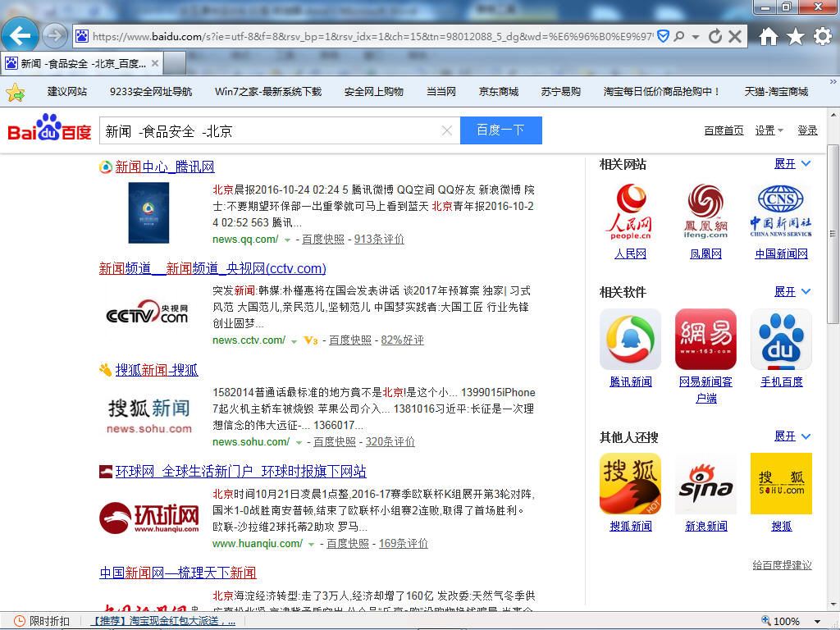The image size is (840, 630).
Task: Click the sina 新浪新闻 logo icon
Action: (705, 484)
